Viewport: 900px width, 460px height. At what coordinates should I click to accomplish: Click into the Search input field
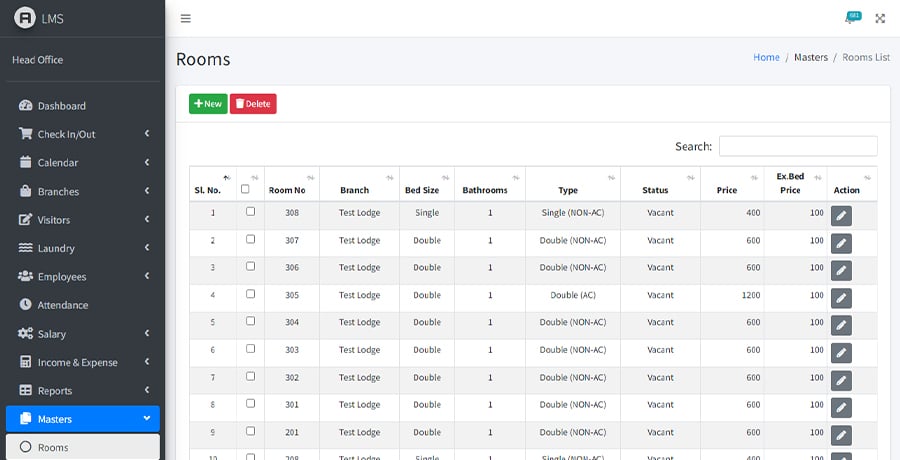coord(797,146)
